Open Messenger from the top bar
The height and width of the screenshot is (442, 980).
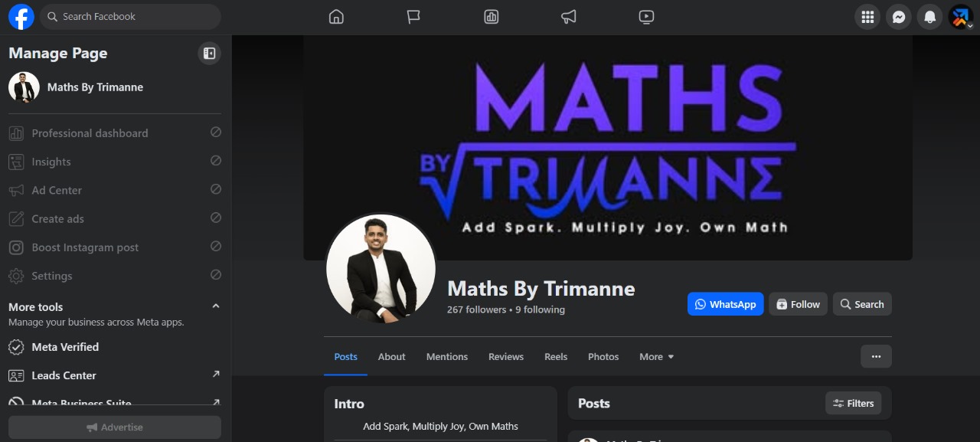898,16
